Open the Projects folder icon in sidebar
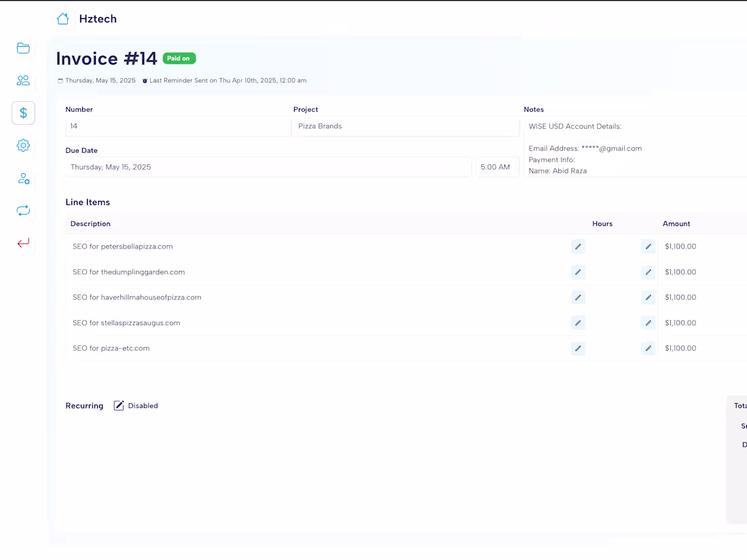Screen dimensions: 747x560 [23, 48]
